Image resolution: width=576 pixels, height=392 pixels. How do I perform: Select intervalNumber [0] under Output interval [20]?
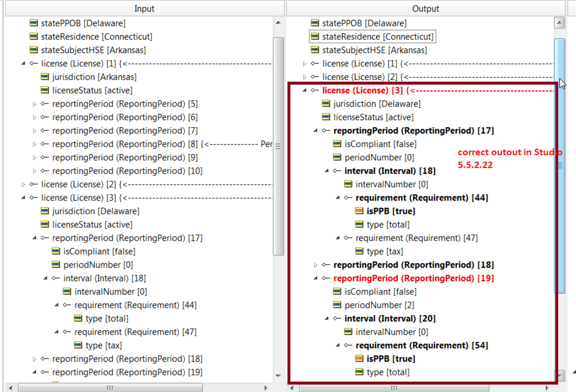(391, 332)
